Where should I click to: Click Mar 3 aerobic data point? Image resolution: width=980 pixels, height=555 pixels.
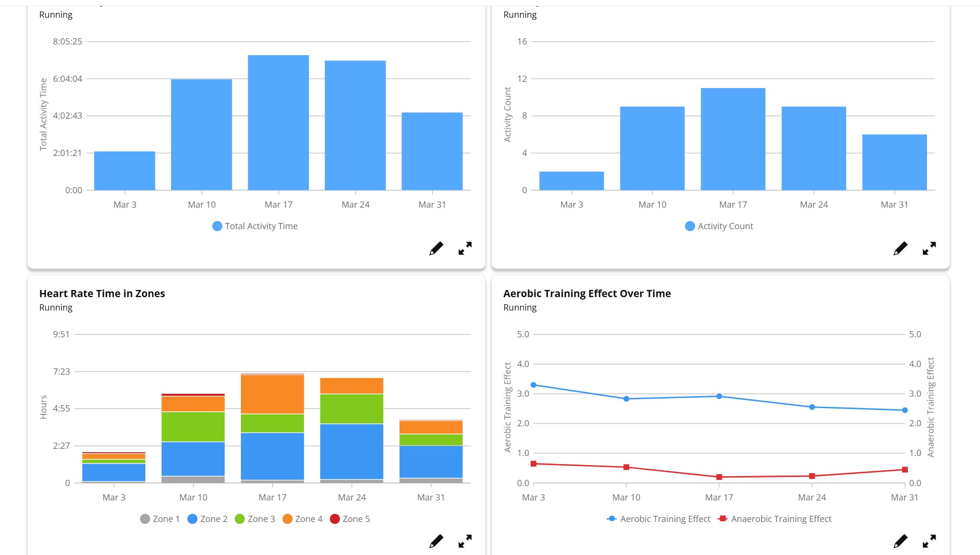(534, 385)
